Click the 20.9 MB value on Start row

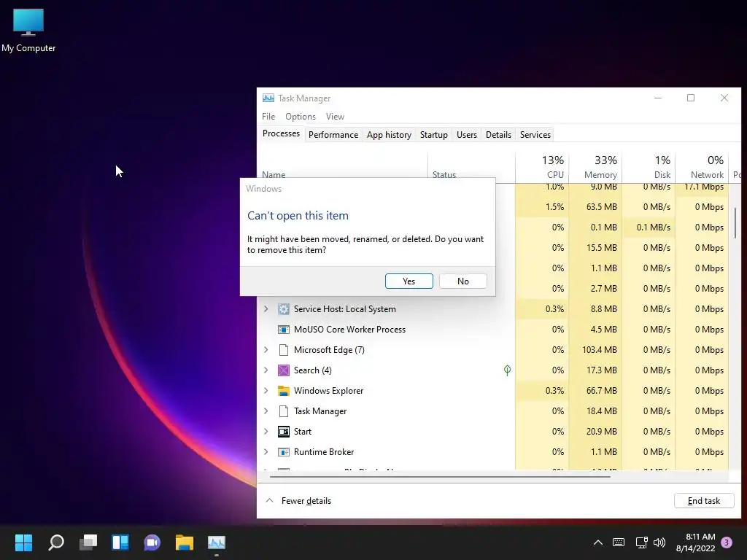point(601,432)
